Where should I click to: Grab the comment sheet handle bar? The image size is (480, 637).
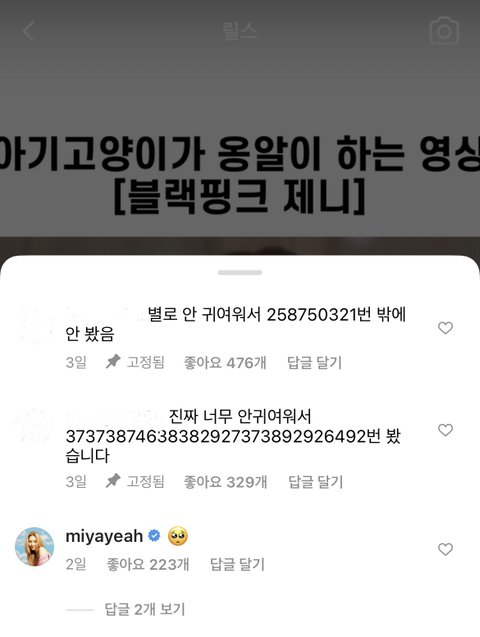(240, 272)
